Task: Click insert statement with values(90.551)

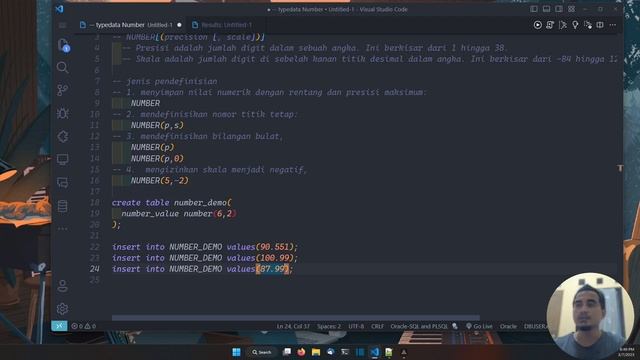Action: pos(205,247)
